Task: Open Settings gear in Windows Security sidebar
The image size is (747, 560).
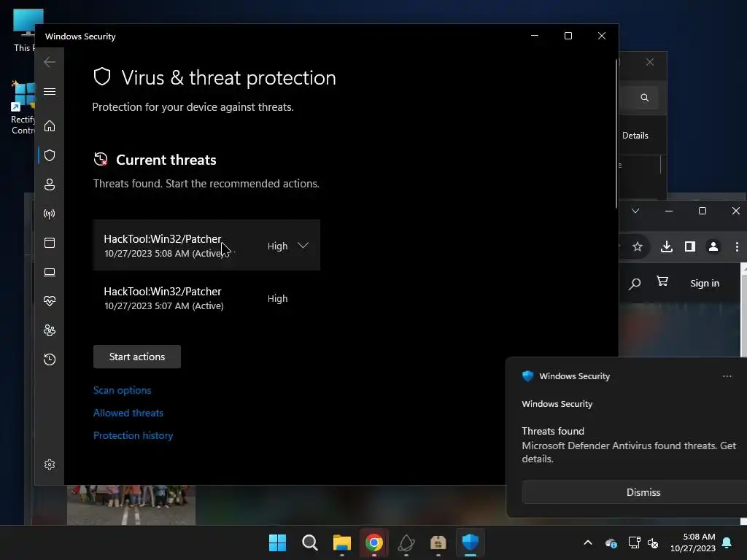Action: pos(50,464)
